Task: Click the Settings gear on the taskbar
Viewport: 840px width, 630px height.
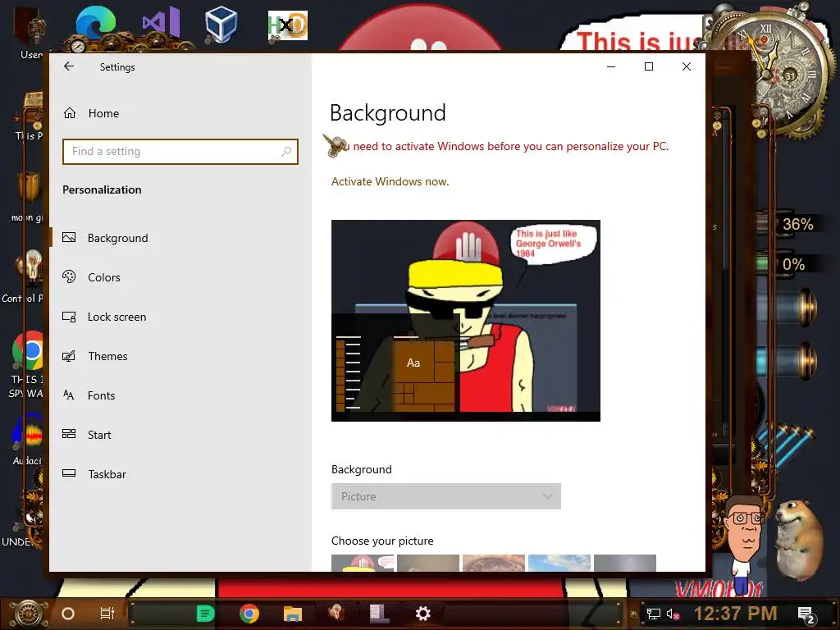Action: click(422, 614)
